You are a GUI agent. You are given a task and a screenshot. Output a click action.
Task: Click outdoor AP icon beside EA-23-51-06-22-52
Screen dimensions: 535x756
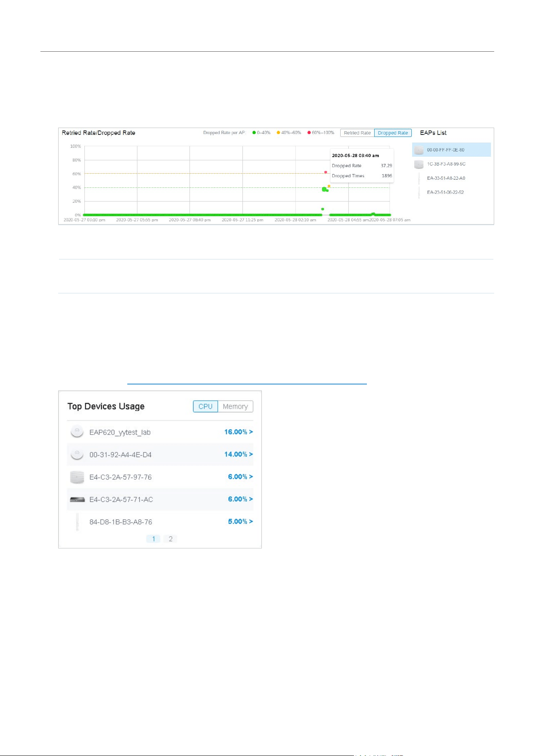pyautogui.click(x=419, y=193)
